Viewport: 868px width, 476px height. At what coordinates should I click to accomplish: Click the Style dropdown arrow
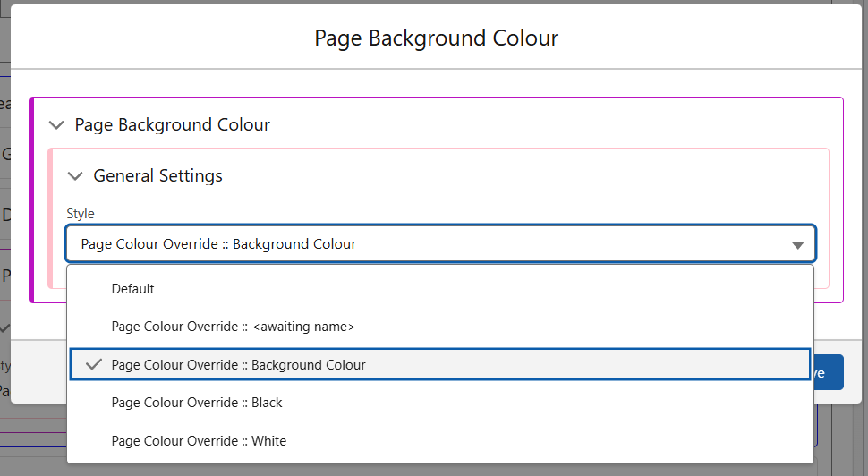click(797, 245)
